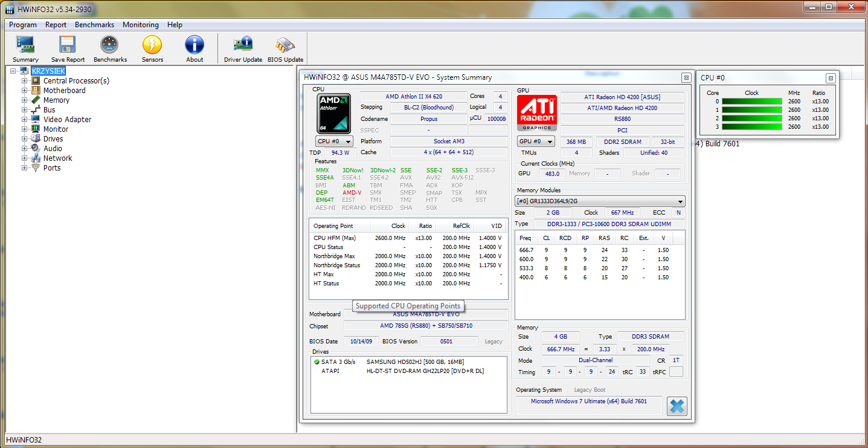Click the GPU clock 483.0 field
The image size is (868, 448).
point(553,174)
